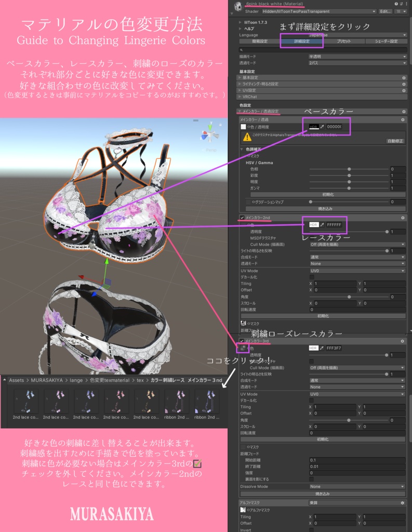Image resolution: width=412 pixels, height=532 pixels.
Task: Toggle MSDFテクスチャ checkbox under メインカラー3rd
Action: coord(311,362)
